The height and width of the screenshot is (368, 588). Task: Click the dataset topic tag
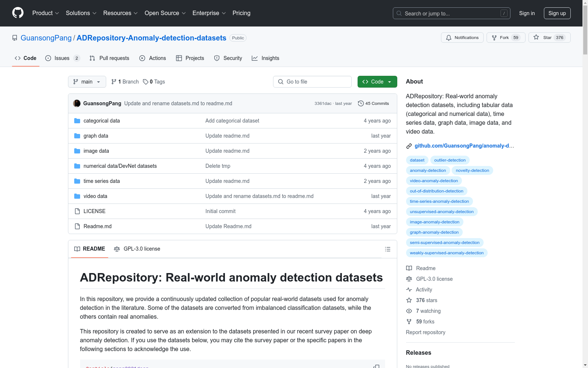tap(417, 160)
